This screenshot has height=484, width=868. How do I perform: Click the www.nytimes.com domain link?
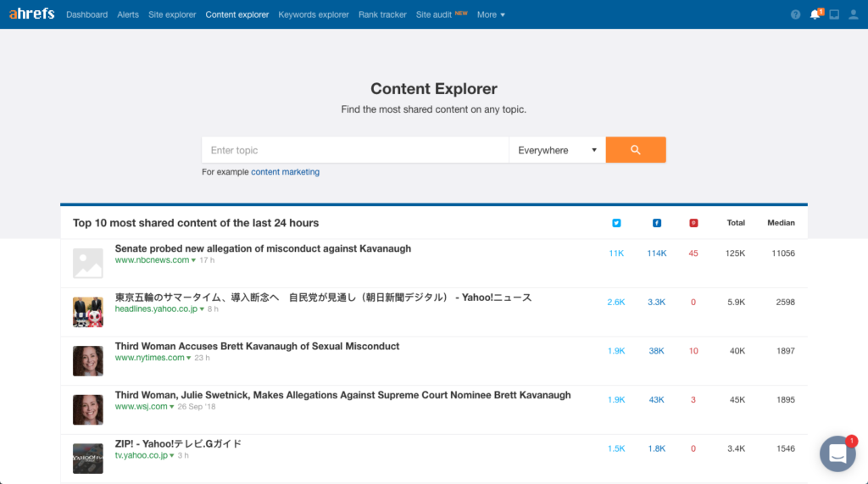149,358
